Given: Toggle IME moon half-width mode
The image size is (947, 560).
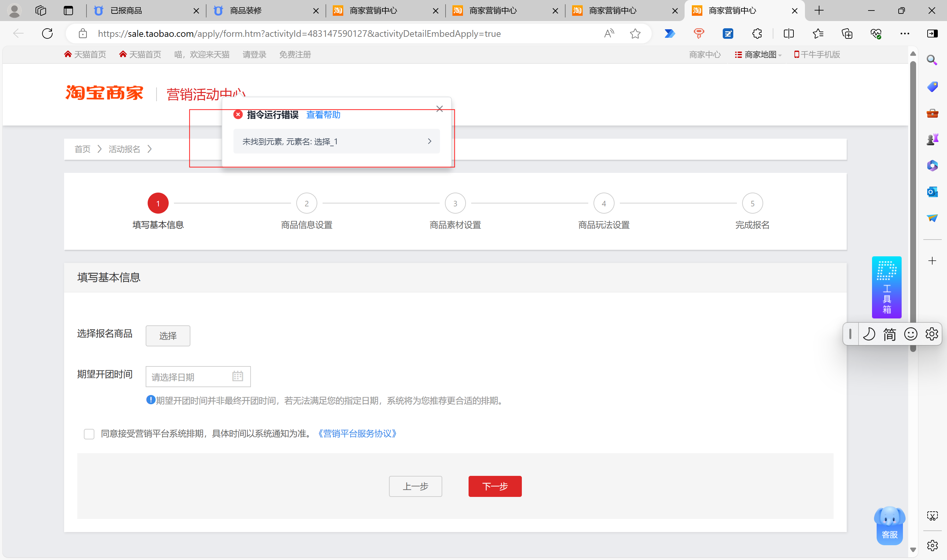Looking at the screenshot, I should tap(869, 334).
